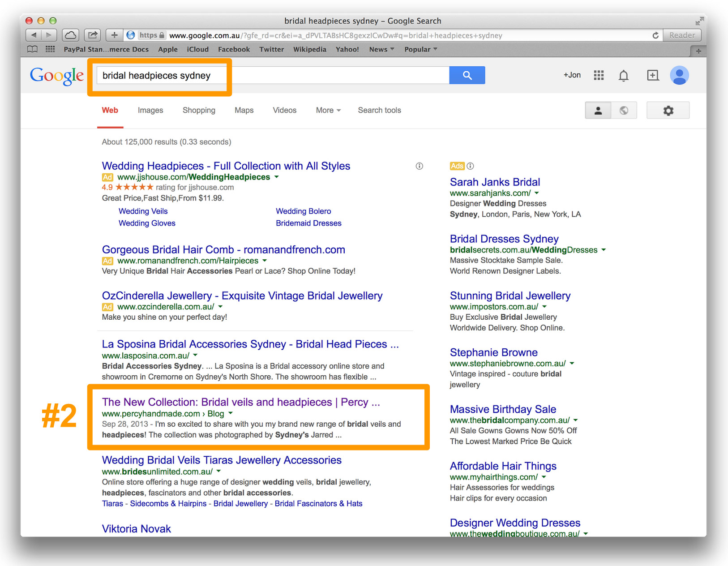728x566 pixels.
Task: Open the Viktoria Novak result
Action: click(137, 529)
